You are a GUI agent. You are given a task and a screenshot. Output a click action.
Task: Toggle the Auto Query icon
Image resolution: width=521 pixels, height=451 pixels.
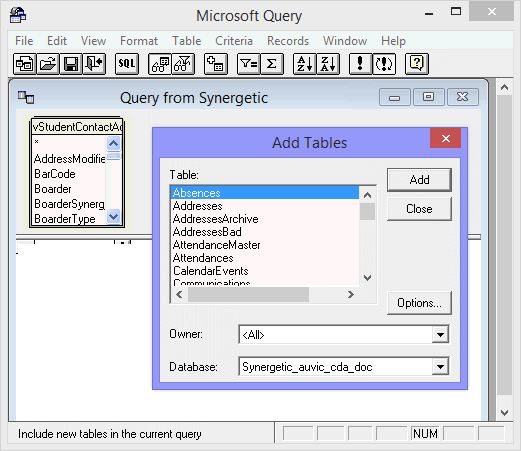384,64
